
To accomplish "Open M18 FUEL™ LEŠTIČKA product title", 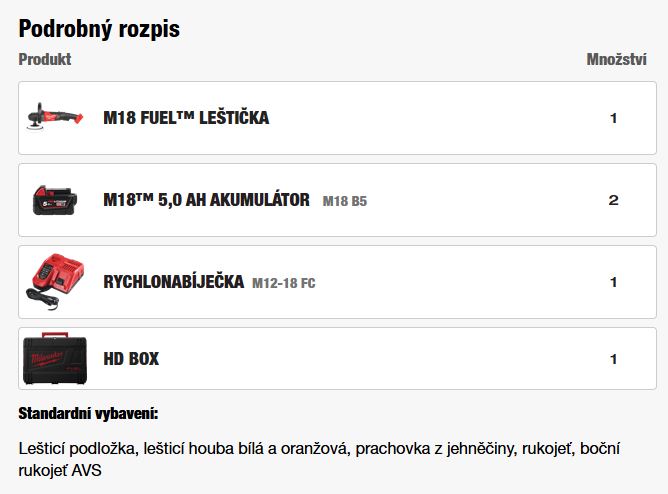I will click(186, 118).
